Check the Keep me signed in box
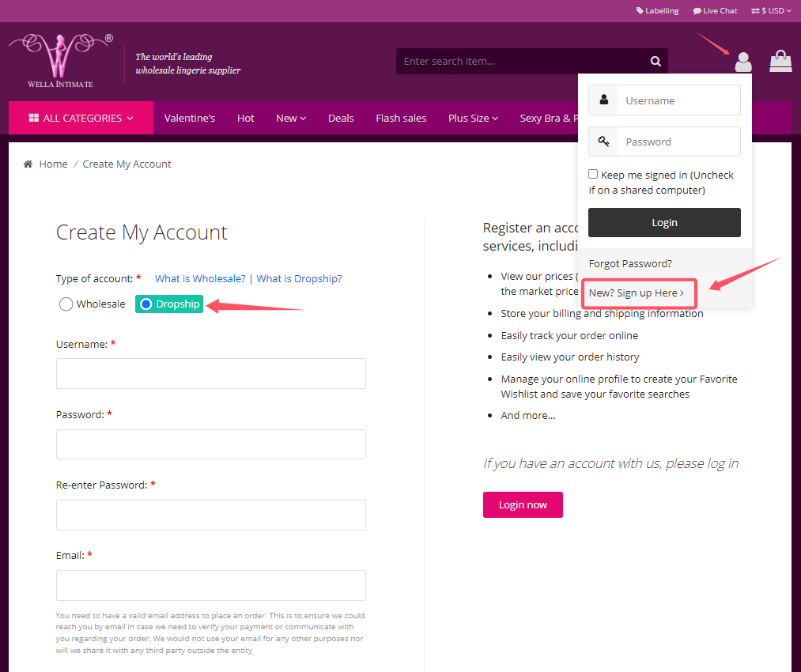The width and height of the screenshot is (801, 672). click(x=593, y=174)
